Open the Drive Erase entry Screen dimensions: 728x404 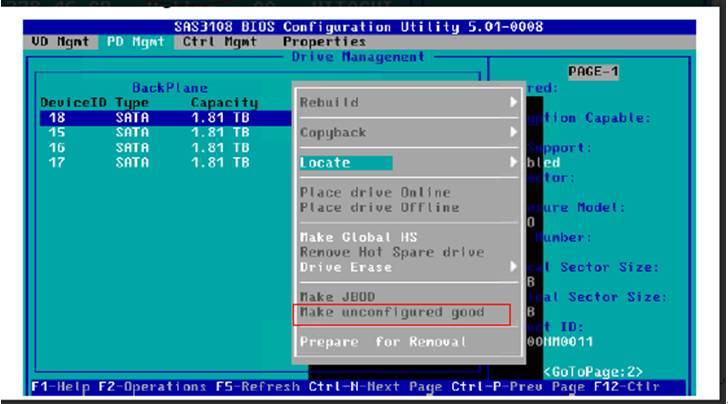(345, 267)
